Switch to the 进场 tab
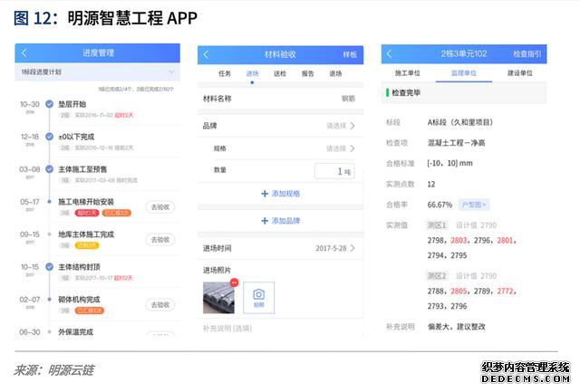Viewport: 580px width, 392px height. point(252,73)
